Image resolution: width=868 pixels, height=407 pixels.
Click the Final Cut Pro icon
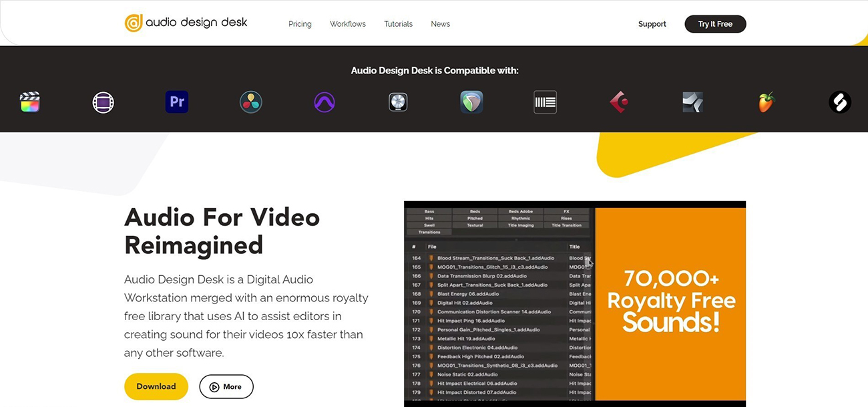tap(30, 102)
